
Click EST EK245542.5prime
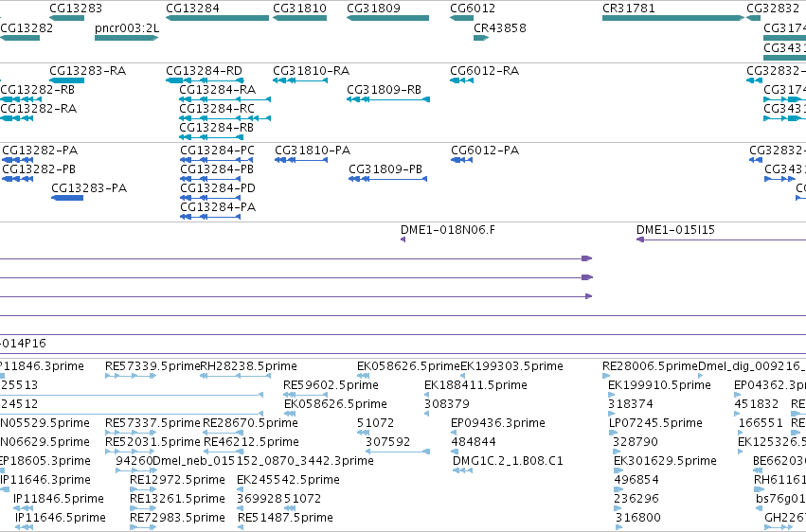(240, 490)
